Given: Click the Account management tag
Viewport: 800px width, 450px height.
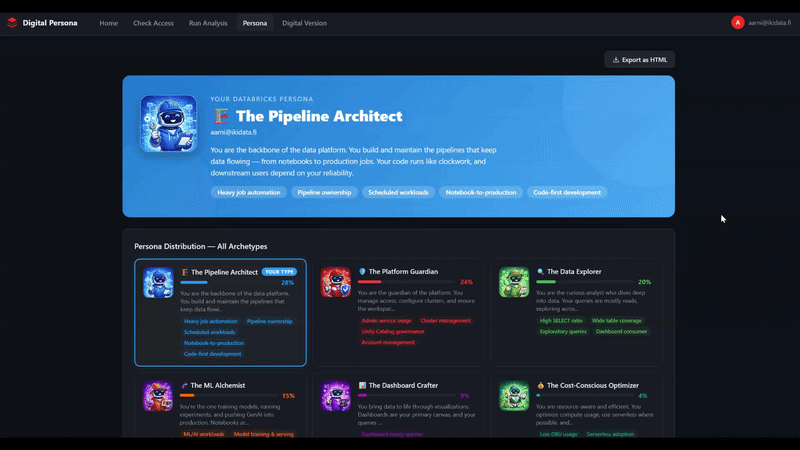Looking at the screenshot, I should tap(388, 342).
